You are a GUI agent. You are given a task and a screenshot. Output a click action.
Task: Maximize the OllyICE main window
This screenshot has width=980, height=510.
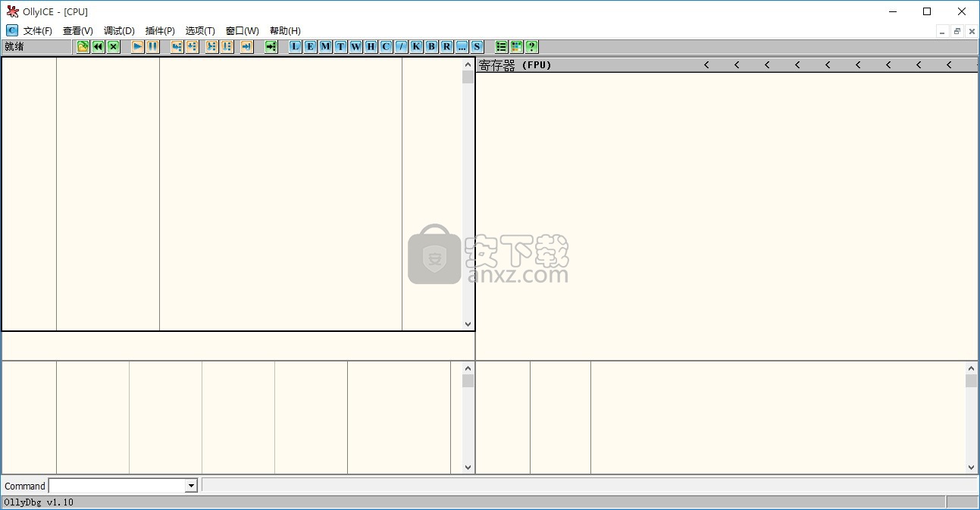click(x=927, y=11)
